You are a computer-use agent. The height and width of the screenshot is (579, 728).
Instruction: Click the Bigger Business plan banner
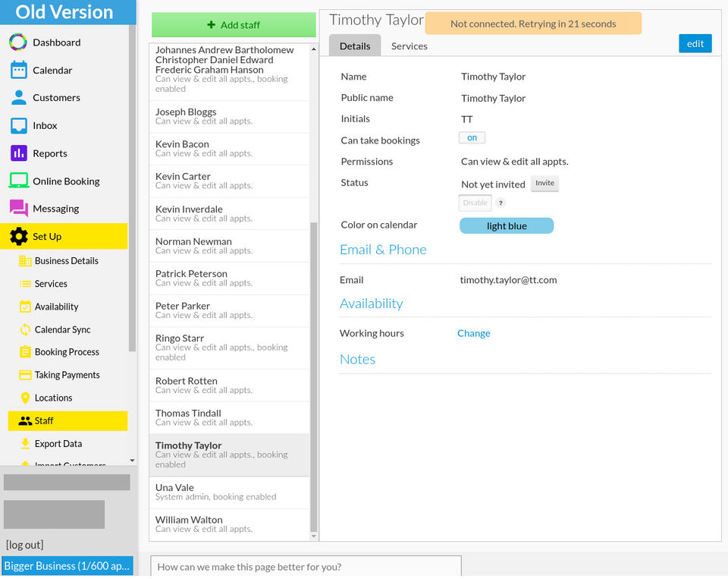[x=67, y=566]
